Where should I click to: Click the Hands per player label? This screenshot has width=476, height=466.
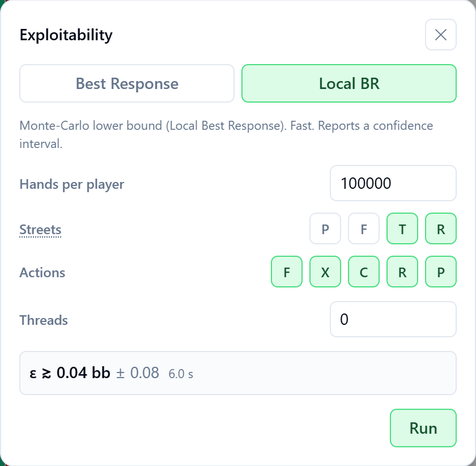72,184
